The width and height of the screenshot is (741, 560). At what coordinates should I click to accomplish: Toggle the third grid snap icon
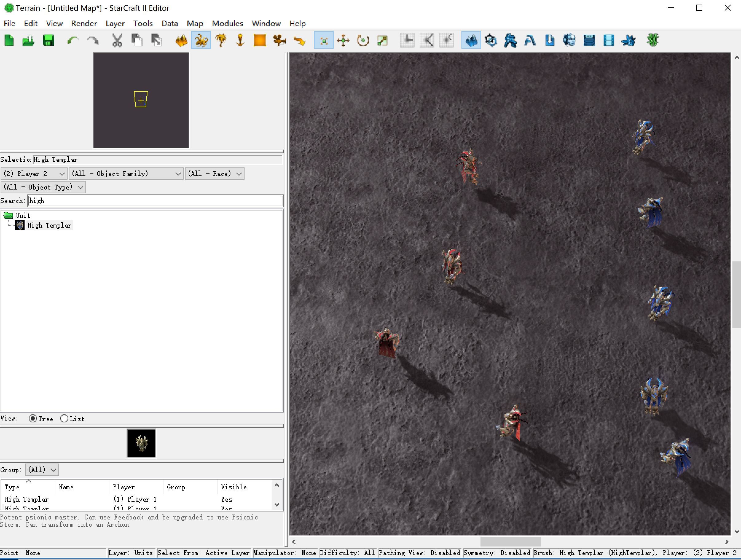pyautogui.click(x=447, y=41)
